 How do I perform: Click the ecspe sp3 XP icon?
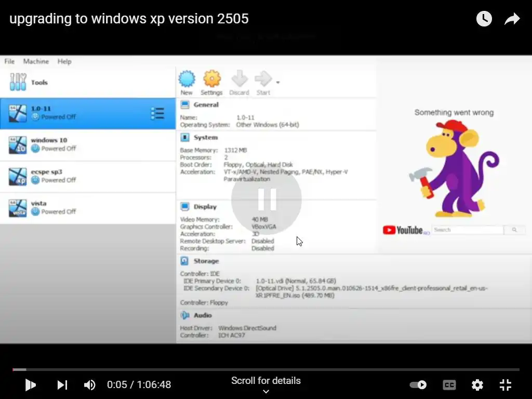click(x=18, y=177)
